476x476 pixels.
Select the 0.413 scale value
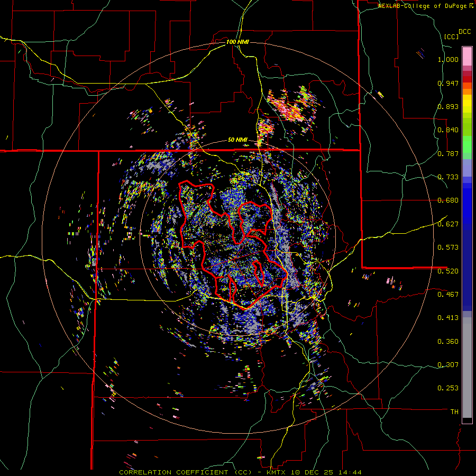(x=448, y=318)
